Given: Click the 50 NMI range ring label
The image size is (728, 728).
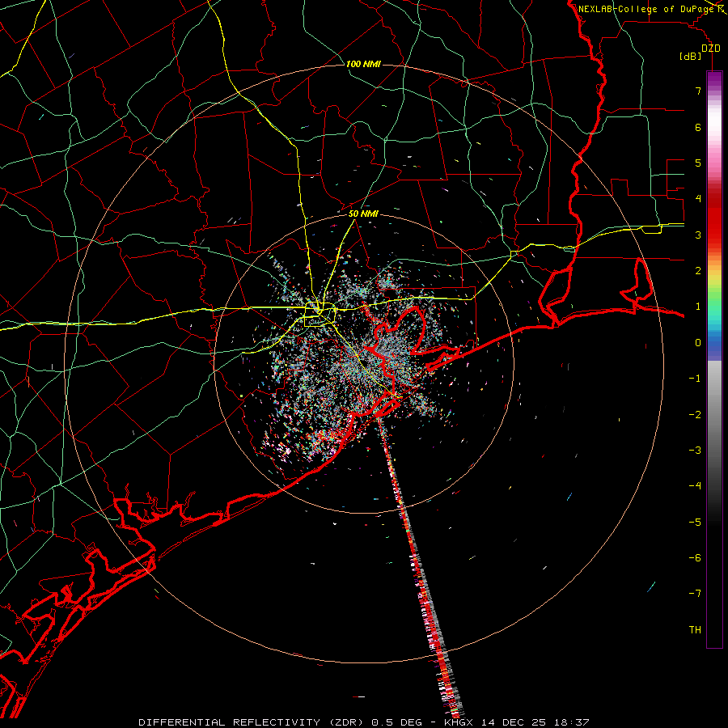Looking at the screenshot, I should 363,214.
